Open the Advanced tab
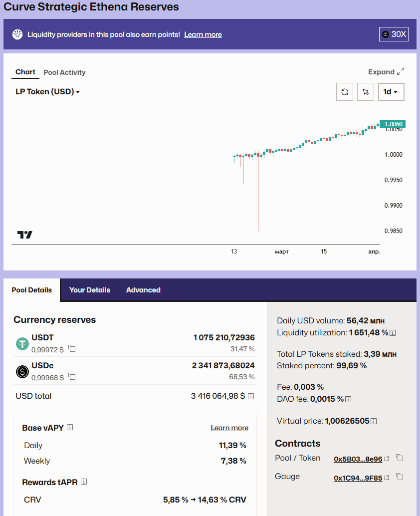 pos(143,290)
